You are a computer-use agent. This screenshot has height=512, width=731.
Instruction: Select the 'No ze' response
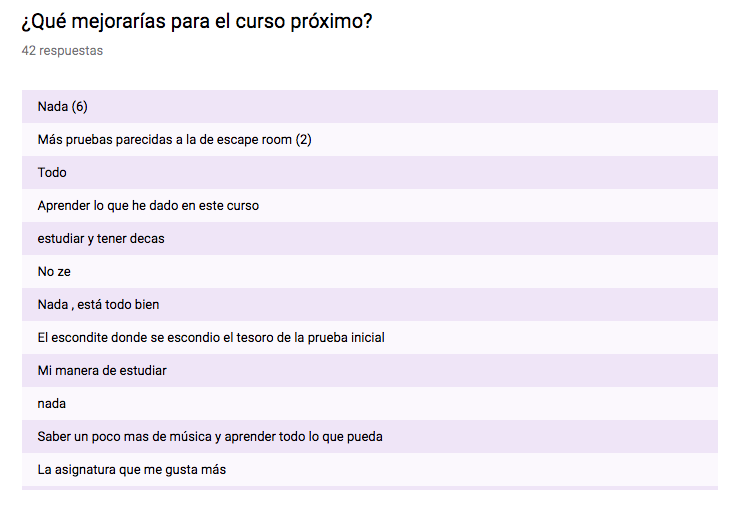coord(370,271)
